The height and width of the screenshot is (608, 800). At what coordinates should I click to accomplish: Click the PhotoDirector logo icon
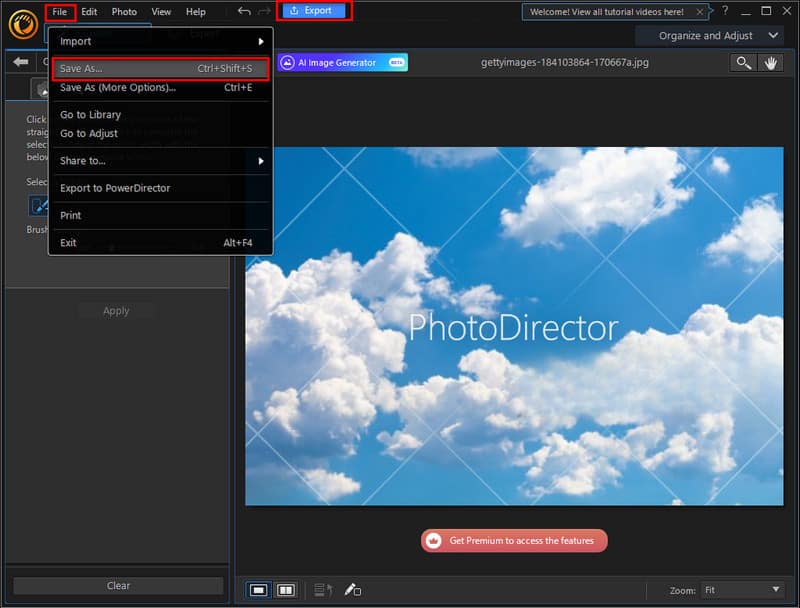click(23, 24)
